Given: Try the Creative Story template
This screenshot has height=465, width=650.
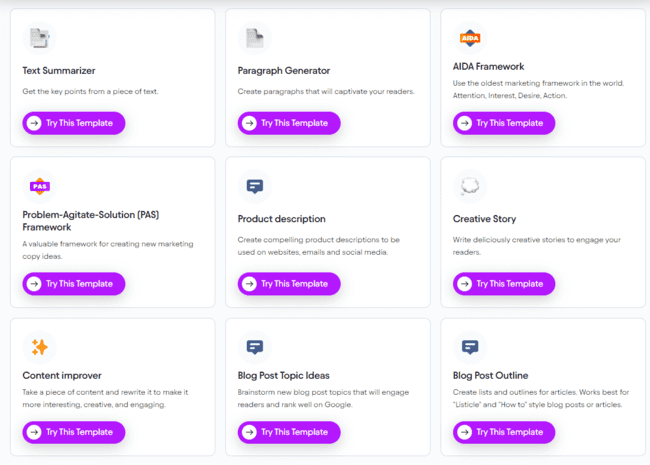Looking at the screenshot, I should click(504, 284).
